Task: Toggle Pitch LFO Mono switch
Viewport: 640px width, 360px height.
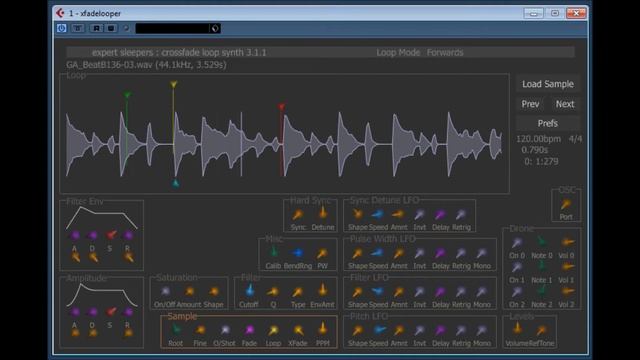Action: 482,330
